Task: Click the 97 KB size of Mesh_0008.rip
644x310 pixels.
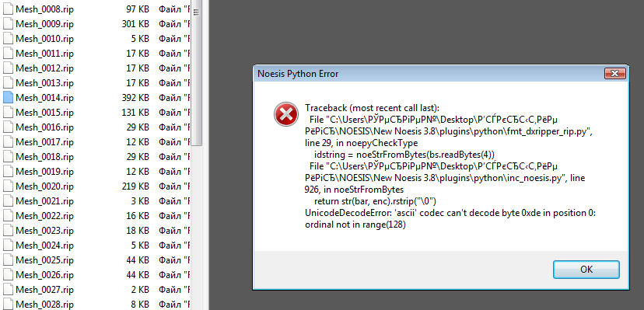Action: (138, 9)
